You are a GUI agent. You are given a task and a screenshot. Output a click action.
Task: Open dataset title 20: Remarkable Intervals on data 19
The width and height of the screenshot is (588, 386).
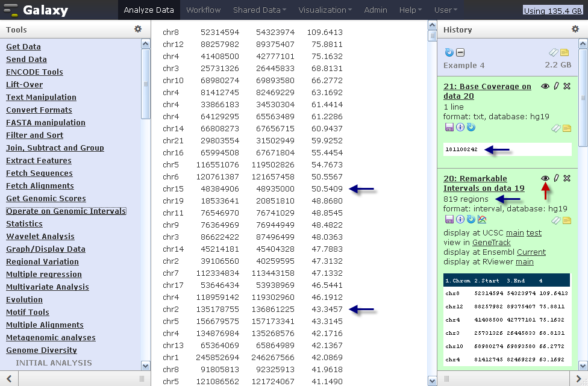point(484,183)
